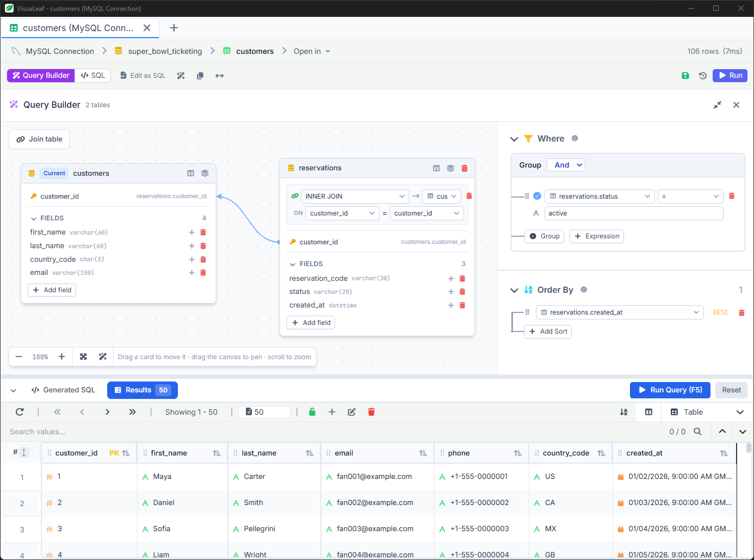The width and height of the screenshot is (754, 560).
Task: Toggle DESC sort direction
Action: (720, 312)
